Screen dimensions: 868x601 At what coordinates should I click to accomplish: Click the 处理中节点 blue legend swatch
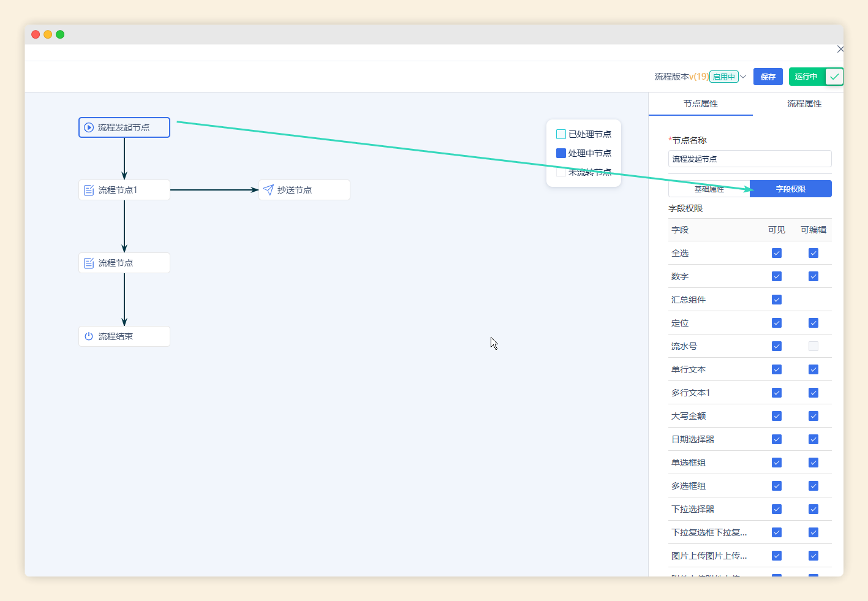click(x=560, y=153)
